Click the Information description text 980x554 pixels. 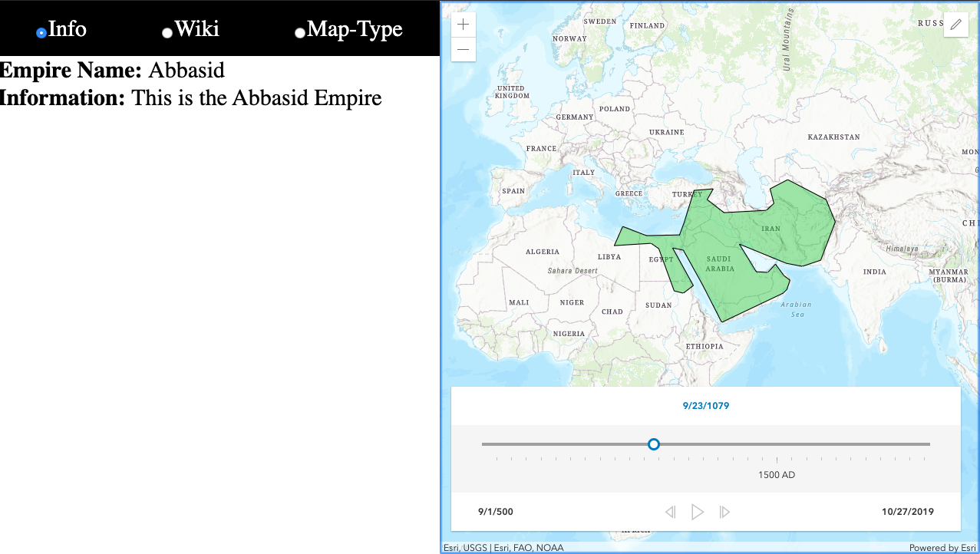point(190,98)
